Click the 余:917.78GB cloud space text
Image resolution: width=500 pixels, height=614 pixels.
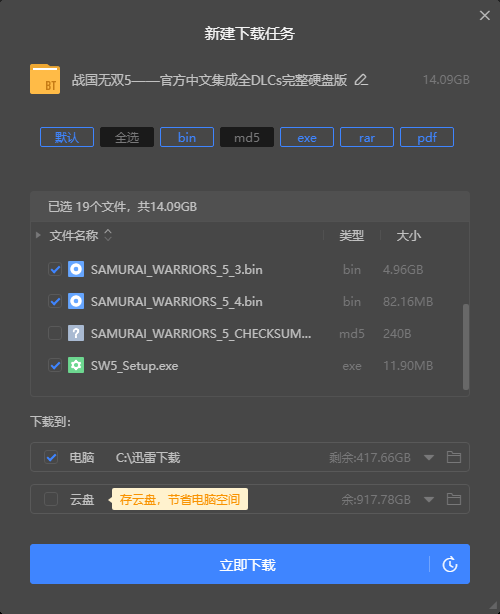coord(376,500)
